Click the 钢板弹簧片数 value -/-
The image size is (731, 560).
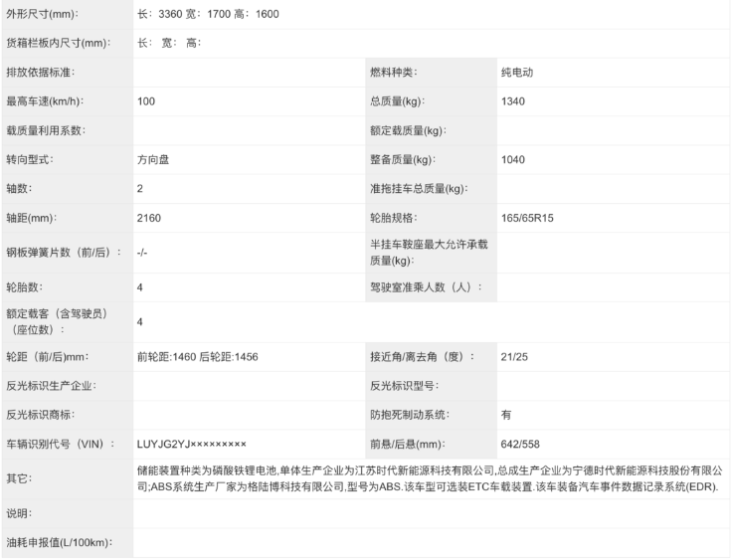point(143,253)
